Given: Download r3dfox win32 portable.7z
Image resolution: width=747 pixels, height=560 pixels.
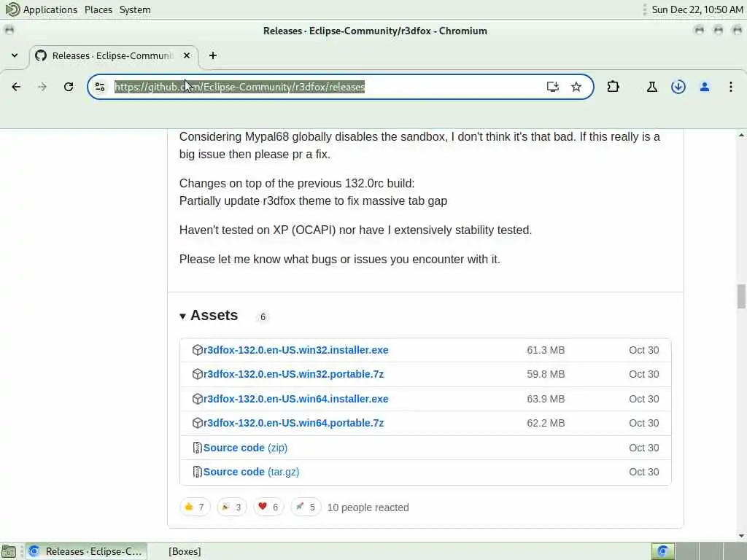Looking at the screenshot, I should [x=293, y=374].
